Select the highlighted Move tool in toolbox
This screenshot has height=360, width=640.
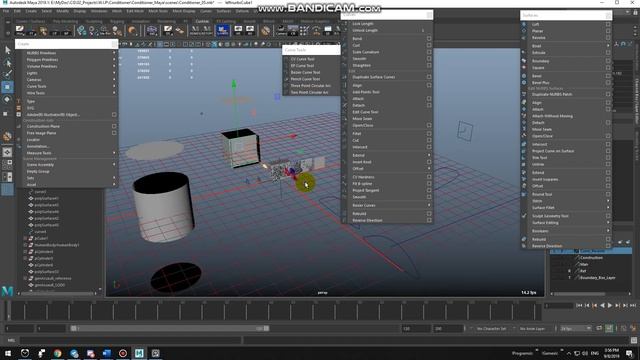[x=7, y=87]
